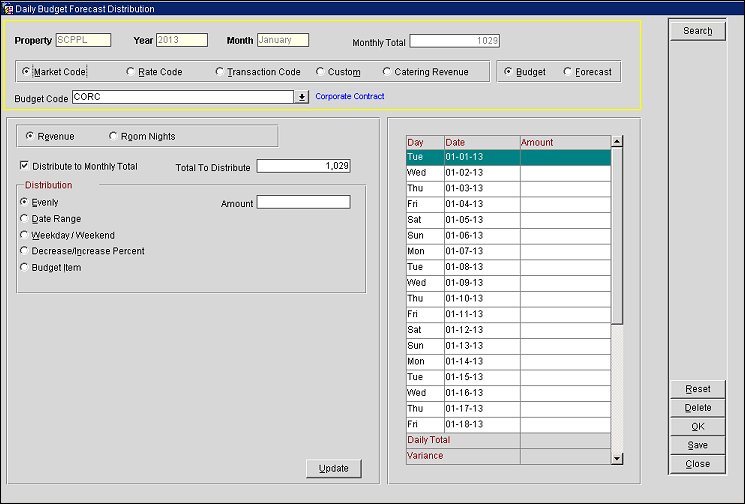Image resolution: width=745 pixels, height=504 pixels.
Task: Uncheck Distribute to Monthly Total
Action: (x=25, y=166)
